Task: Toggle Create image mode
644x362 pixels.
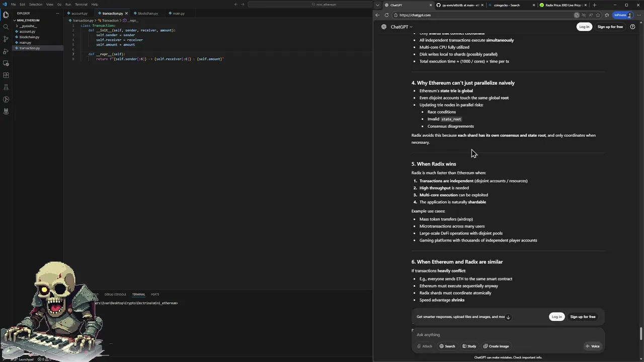Action: [496, 346]
